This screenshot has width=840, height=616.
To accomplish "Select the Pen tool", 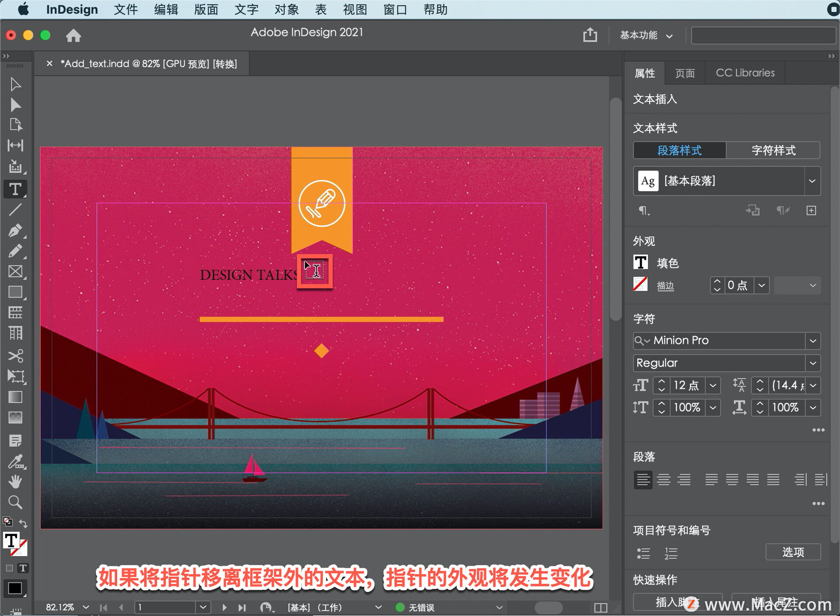I will pos(15,230).
